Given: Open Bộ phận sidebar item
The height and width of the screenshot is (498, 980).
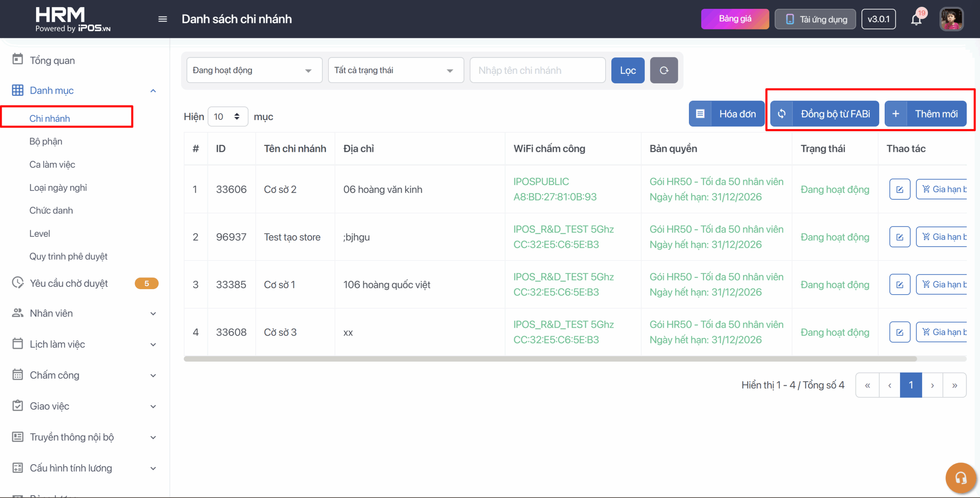Looking at the screenshot, I should [x=46, y=142].
